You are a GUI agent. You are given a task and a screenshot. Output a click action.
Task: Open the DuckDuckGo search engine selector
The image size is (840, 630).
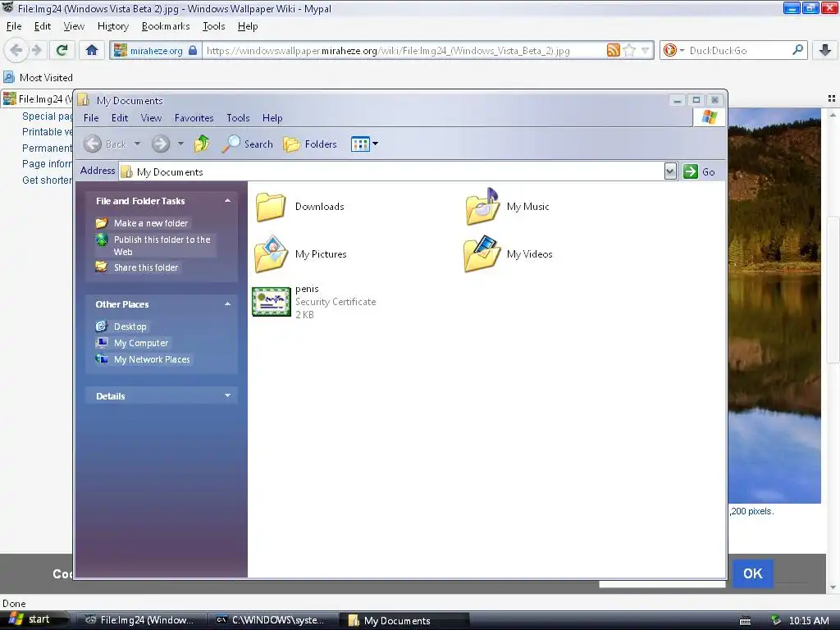(673, 50)
